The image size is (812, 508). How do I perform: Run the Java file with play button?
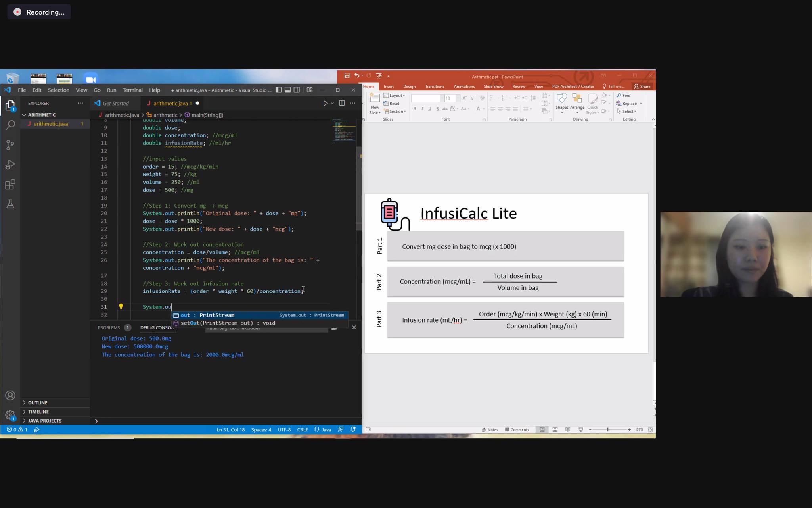point(325,103)
